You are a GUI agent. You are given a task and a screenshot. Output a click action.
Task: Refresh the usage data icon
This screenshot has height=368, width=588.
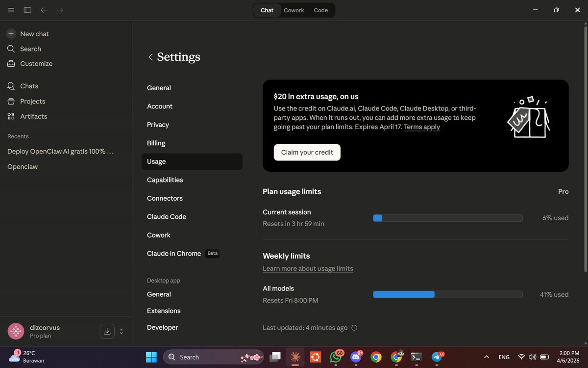pos(354,328)
